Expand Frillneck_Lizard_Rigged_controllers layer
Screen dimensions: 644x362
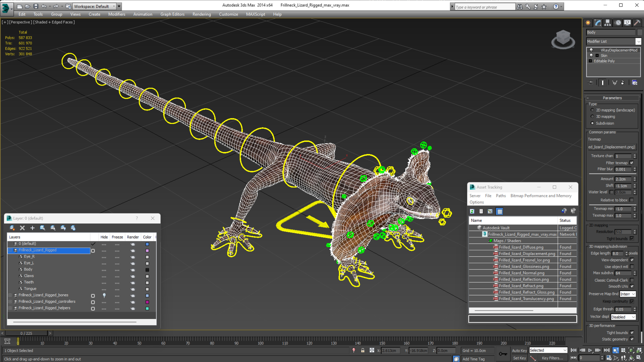(10, 302)
